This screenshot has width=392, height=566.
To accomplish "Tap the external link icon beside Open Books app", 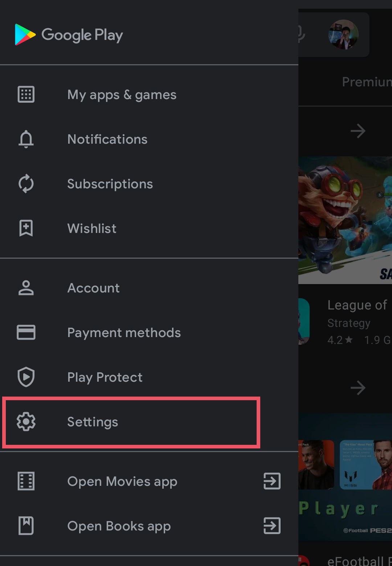I will (271, 526).
